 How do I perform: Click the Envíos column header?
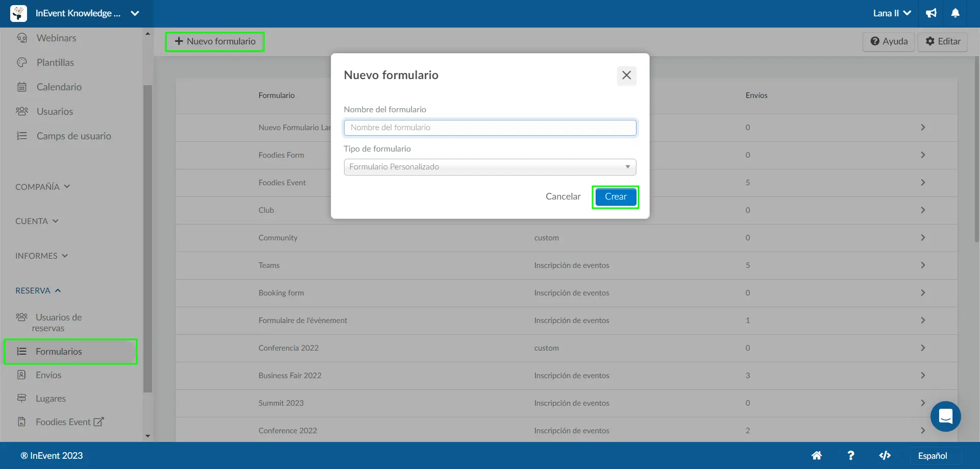click(x=756, y=95)
